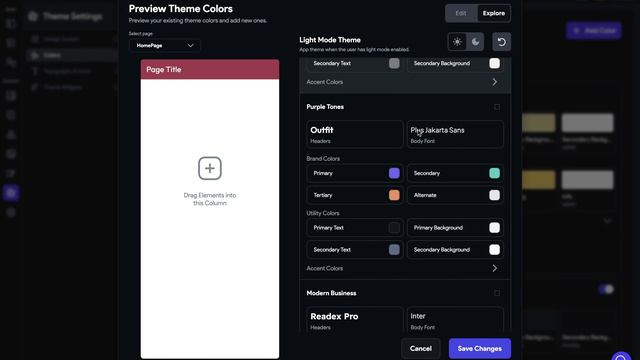Open the Edit tab
640x360 pixels.
(461, 13)
